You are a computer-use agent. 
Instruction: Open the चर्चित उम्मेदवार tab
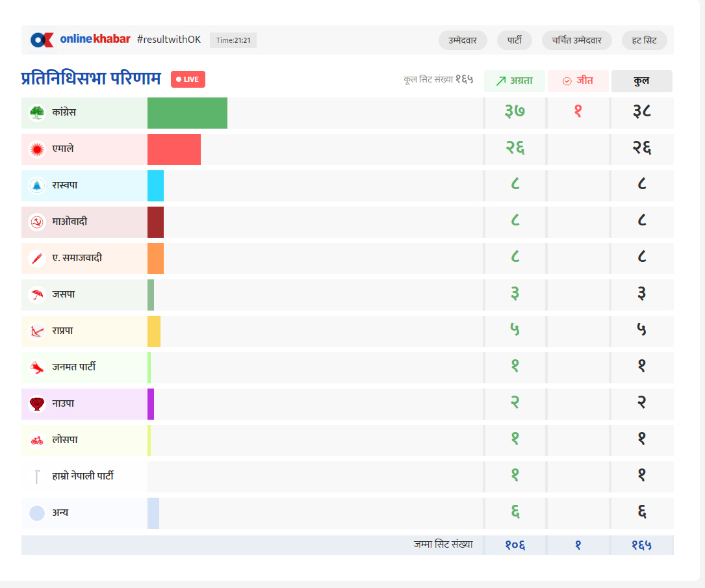pyautogui.click(x=577, y=40)
